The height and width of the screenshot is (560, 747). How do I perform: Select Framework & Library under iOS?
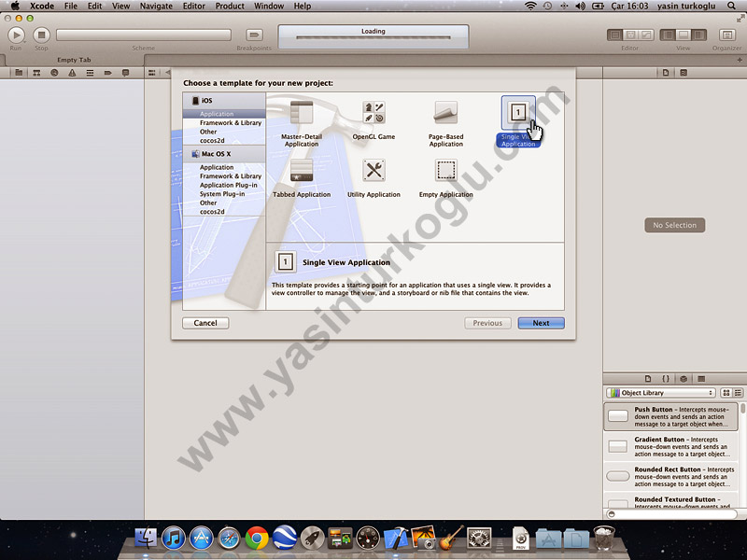[224, 123]
